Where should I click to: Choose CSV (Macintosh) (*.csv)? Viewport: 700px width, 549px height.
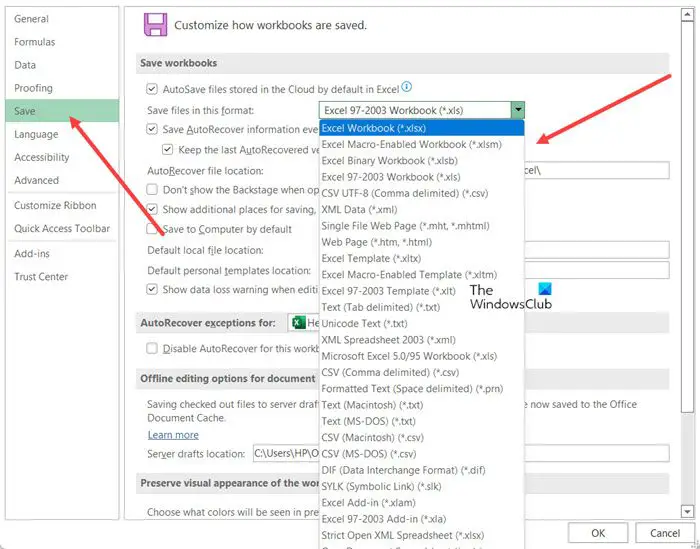(421, 438)
